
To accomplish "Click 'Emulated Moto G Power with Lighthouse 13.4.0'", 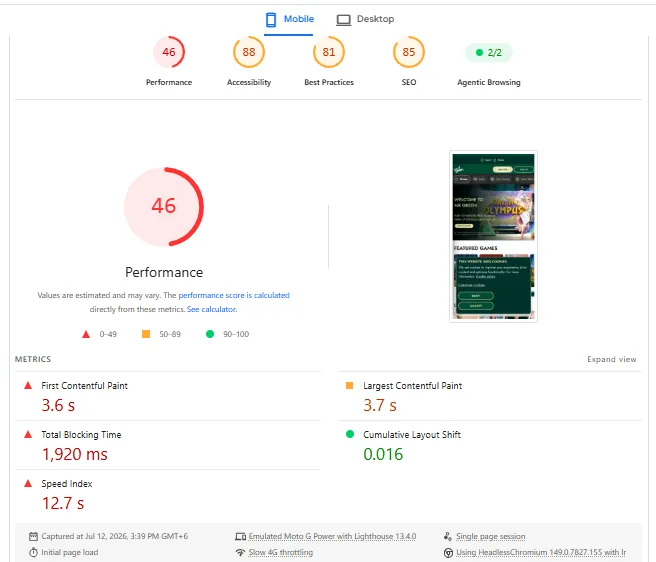I will [332, 536].
